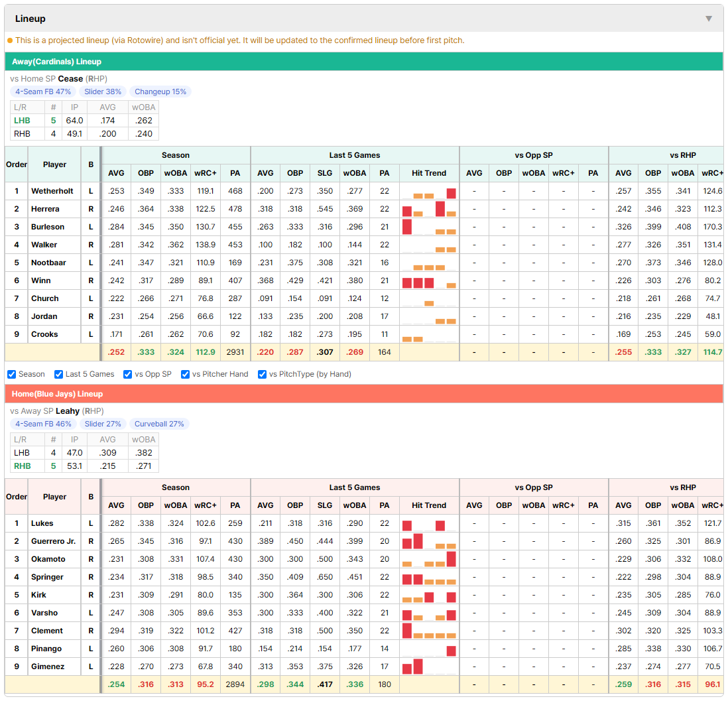Sort Cardinals table by Season wRC+
The height and width of the screenshot is (701, 728).
pos(206,173)
